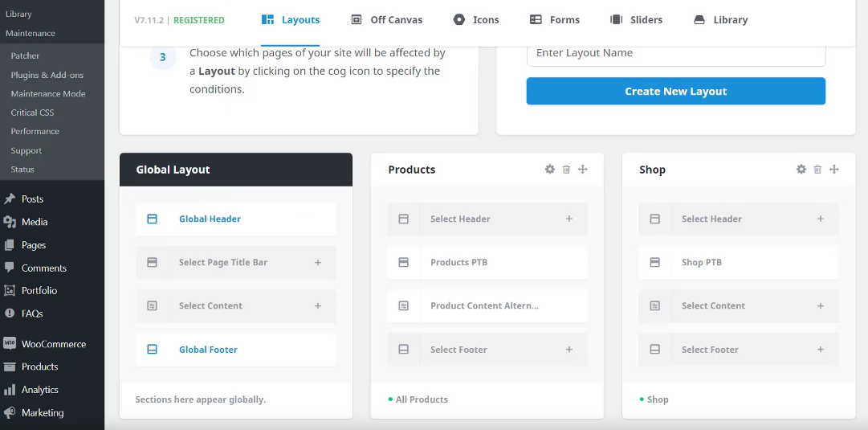Add a Page Title Bar to Global Layout
868x430 pixels.
pyautogui.click(x=317, y=262)
